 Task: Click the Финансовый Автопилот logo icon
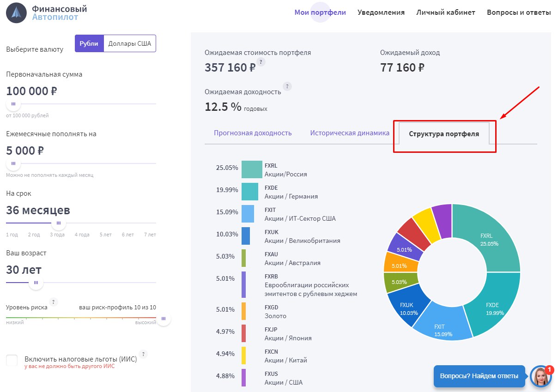(16, 12)
